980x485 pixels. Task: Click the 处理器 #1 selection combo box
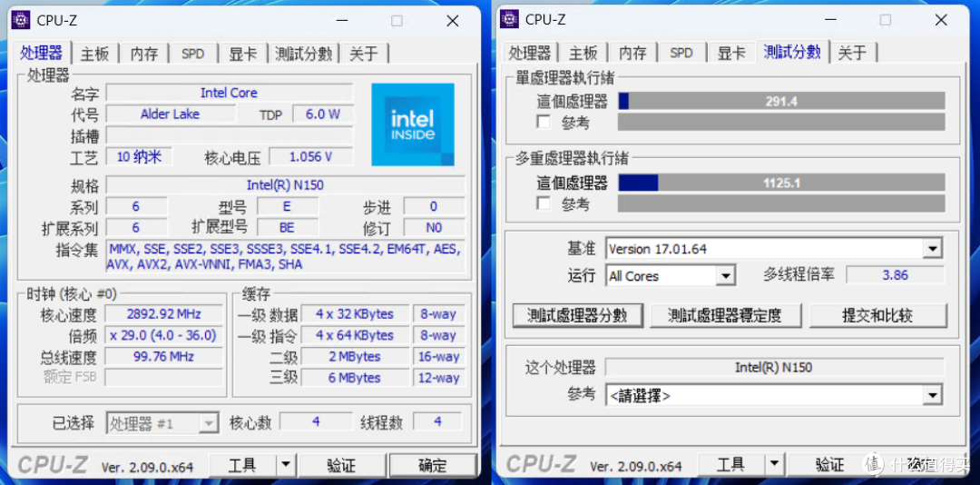(x=162, y=423)
